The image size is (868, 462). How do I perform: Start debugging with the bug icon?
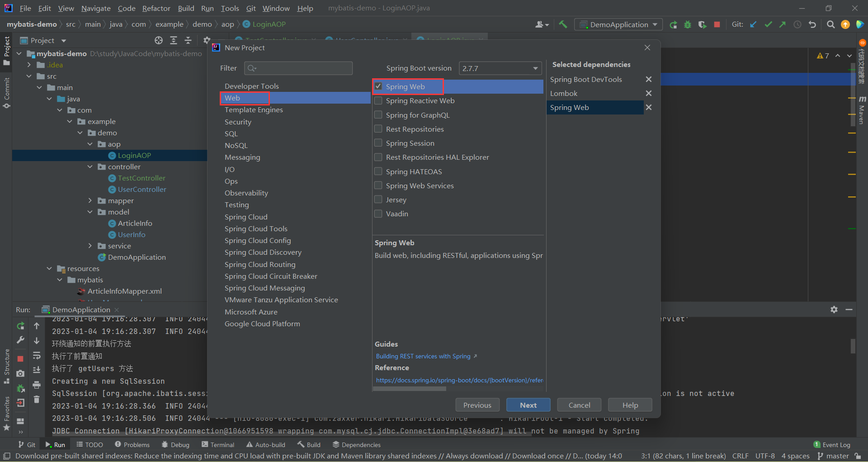click(688, 24)
